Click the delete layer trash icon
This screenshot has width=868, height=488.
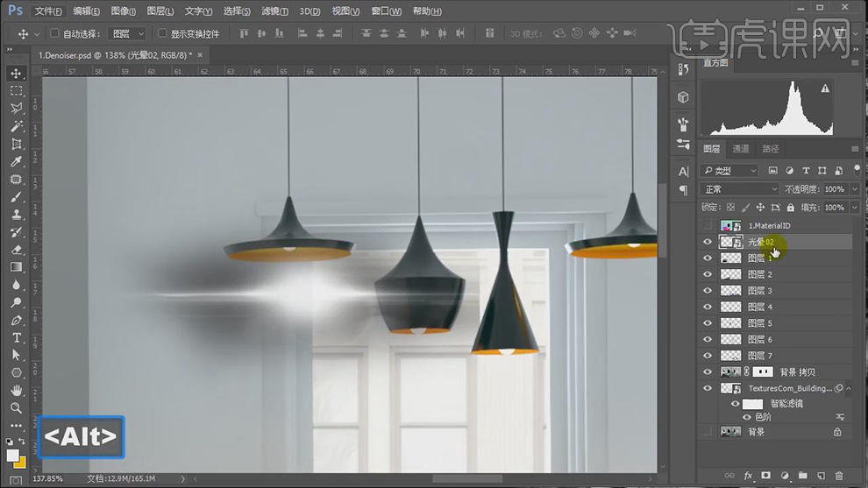click(x=840, y=476)
